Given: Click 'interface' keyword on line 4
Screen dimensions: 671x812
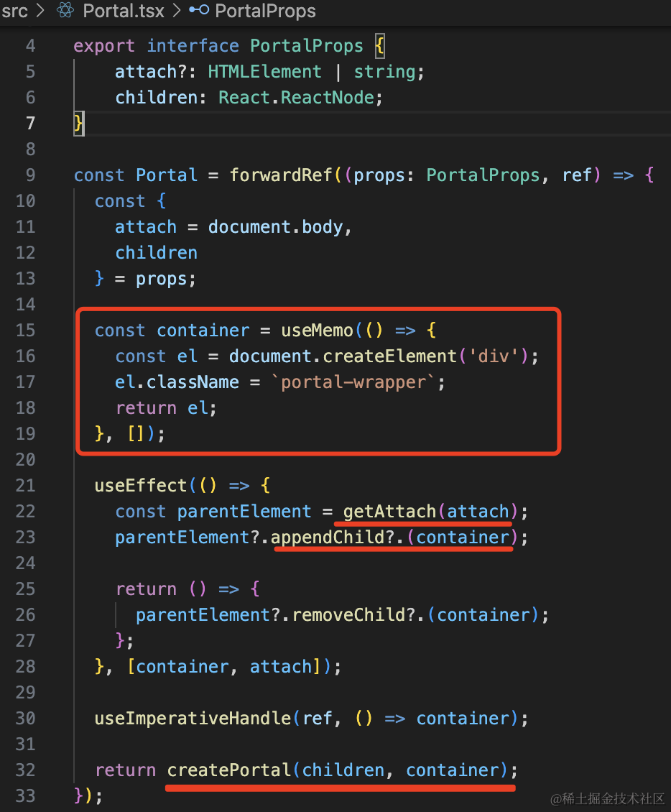Looking at the screenshot, I should point(193,45).
